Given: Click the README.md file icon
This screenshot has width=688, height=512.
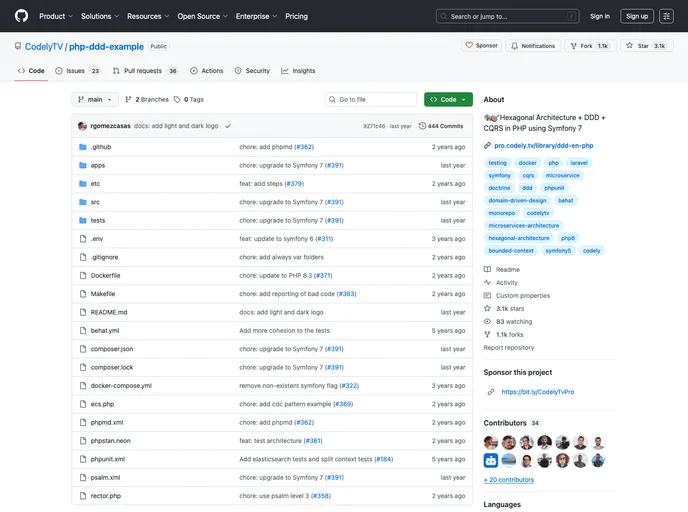Looking at the screenshot, I should [82, 312].
